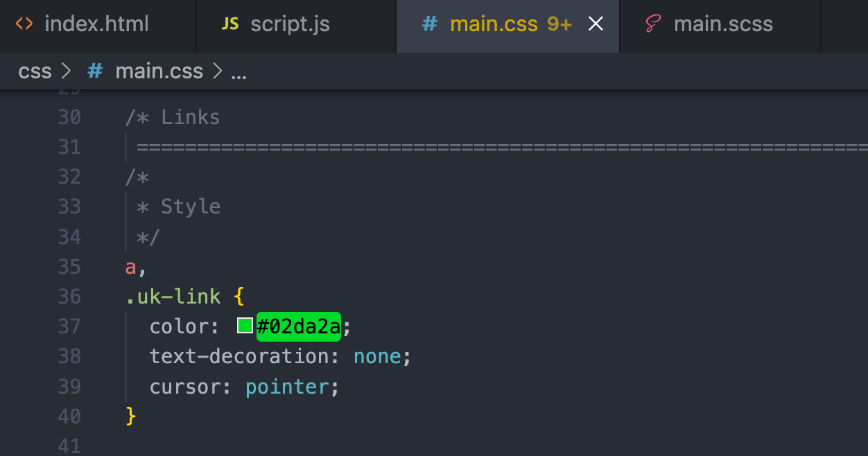Click line number 36 in the gutter

click(69, 297)
